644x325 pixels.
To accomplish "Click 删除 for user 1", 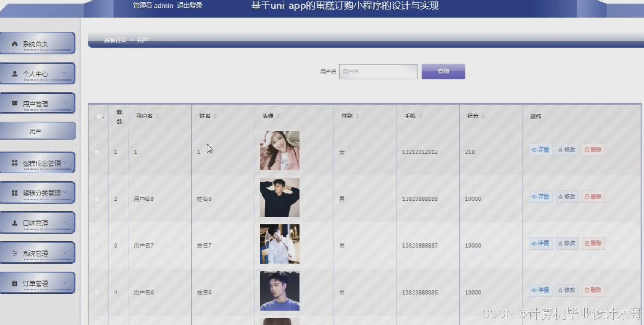I will coord(593,150).
